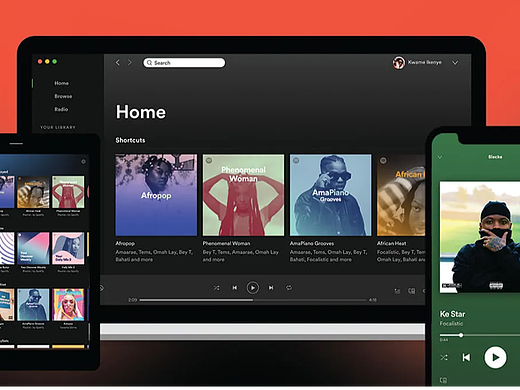Click the total track time on laptop player
This screenshot has height=390, width=520.
tap(373, 300)
